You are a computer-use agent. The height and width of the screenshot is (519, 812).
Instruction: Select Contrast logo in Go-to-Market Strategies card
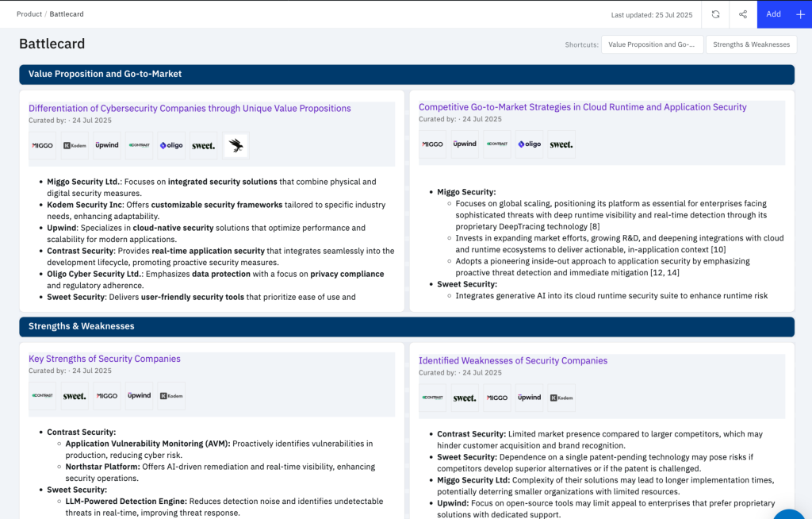pyautogui.click(x=497, y=144)
